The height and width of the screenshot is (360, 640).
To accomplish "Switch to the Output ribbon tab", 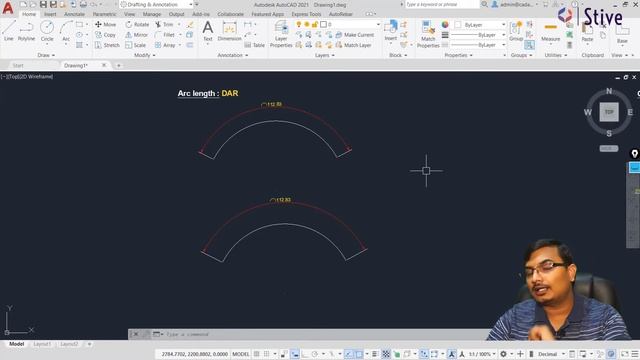I will (176, 14).
